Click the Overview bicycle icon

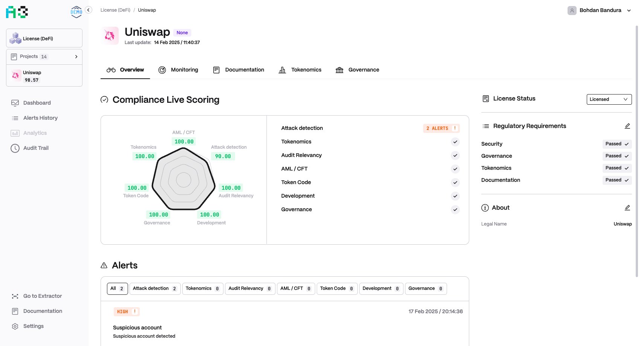coord(111,70)
